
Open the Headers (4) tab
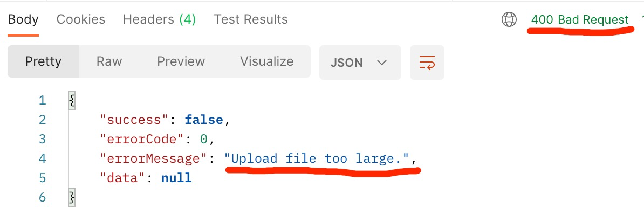159,19
